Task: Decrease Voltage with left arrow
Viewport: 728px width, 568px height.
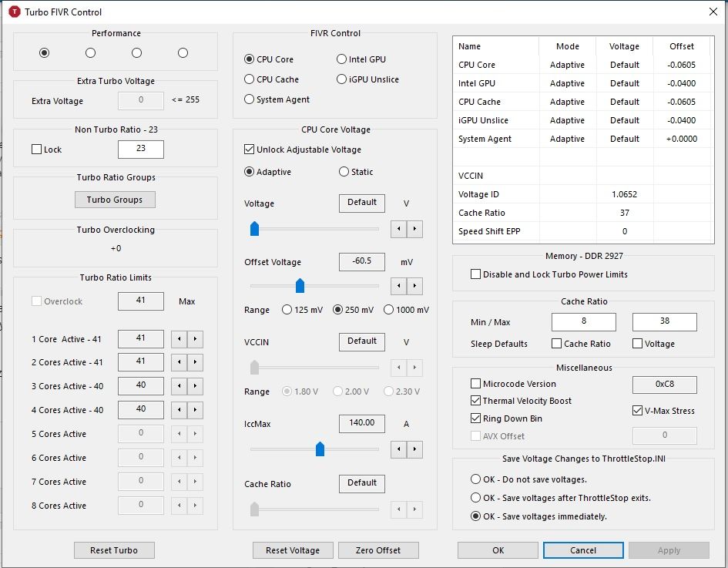Action: click(399, 229)
